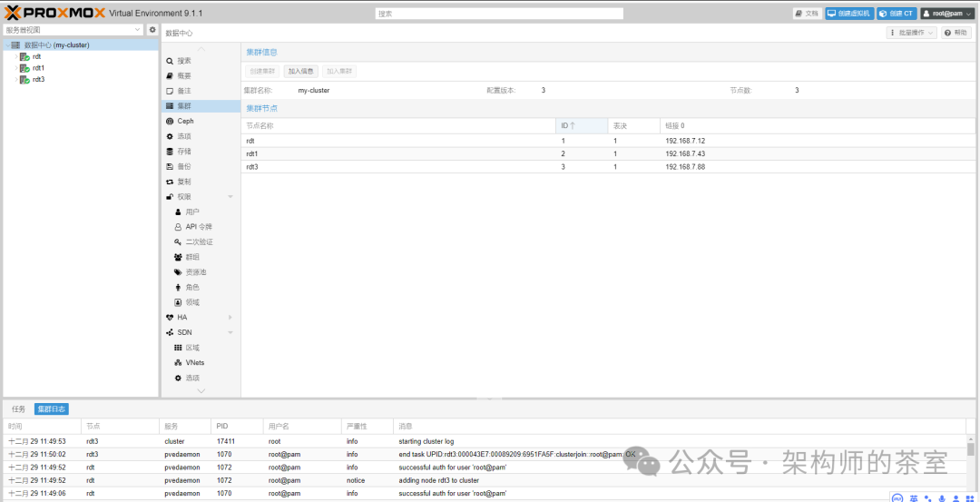Click the top search input field

(x=499, y=13)
